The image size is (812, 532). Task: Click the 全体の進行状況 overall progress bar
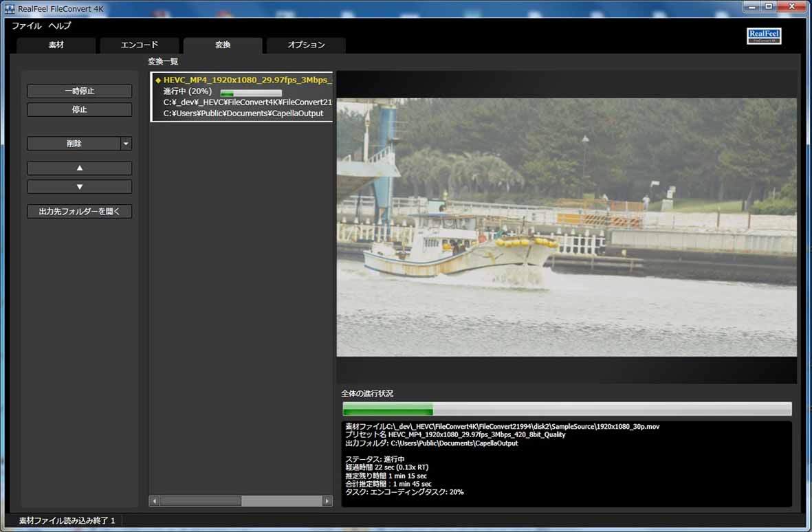[x=567, y=409]
